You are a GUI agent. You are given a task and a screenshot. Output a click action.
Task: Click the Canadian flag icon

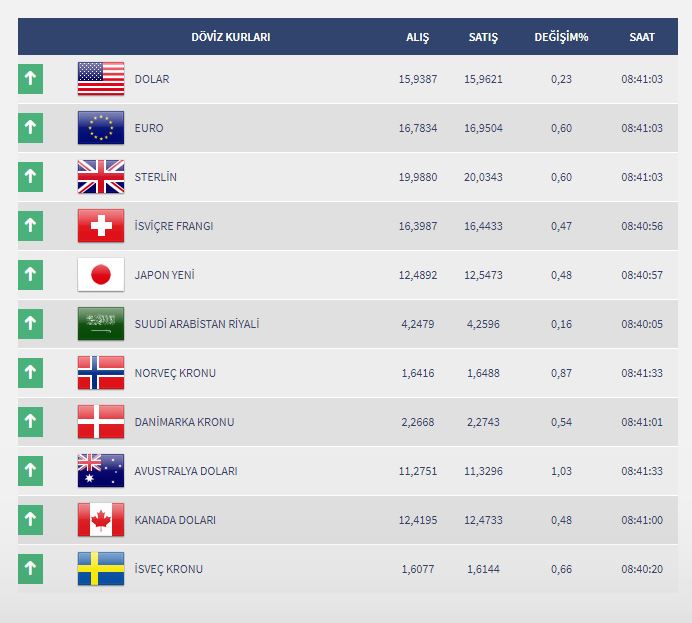click(x=101, y=520)
